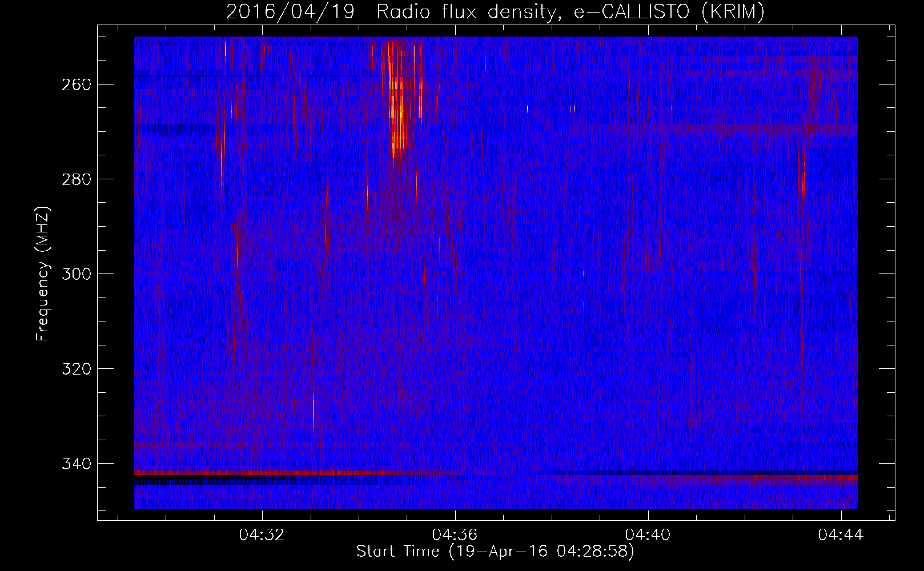Image resolution: width=924 pixels, height=571 pixels.
Task: Click the 04:36 time tick label
Action: tap(455, 535)
